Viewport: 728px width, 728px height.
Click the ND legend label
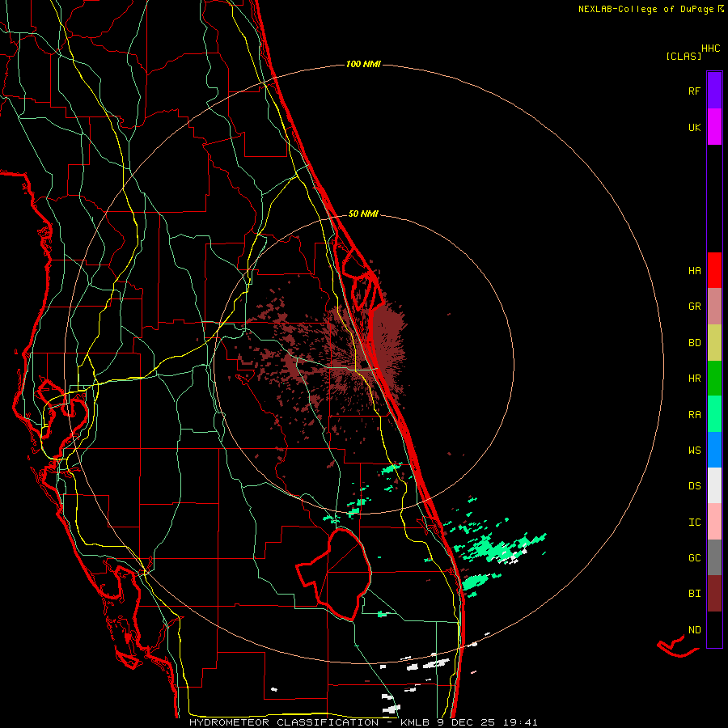coord(694,630)
